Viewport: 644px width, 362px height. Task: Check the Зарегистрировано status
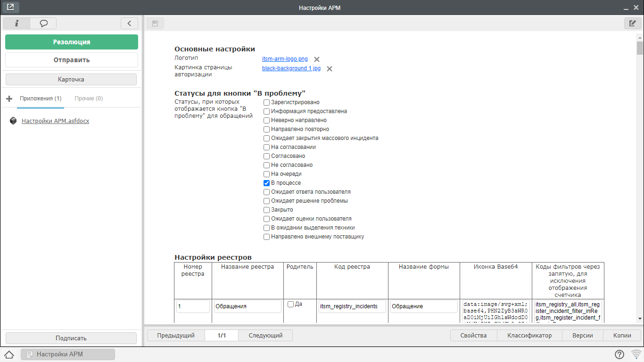click(267, 102)
